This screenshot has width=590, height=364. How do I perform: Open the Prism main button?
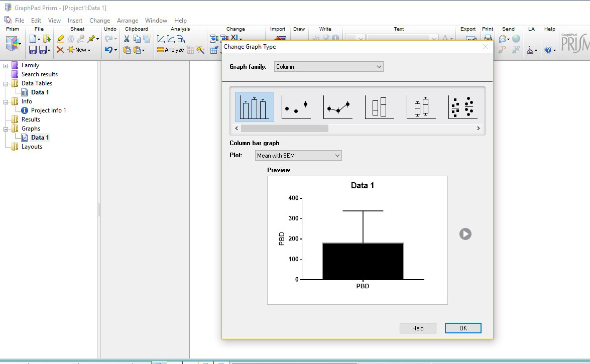(x=12, y=44)
